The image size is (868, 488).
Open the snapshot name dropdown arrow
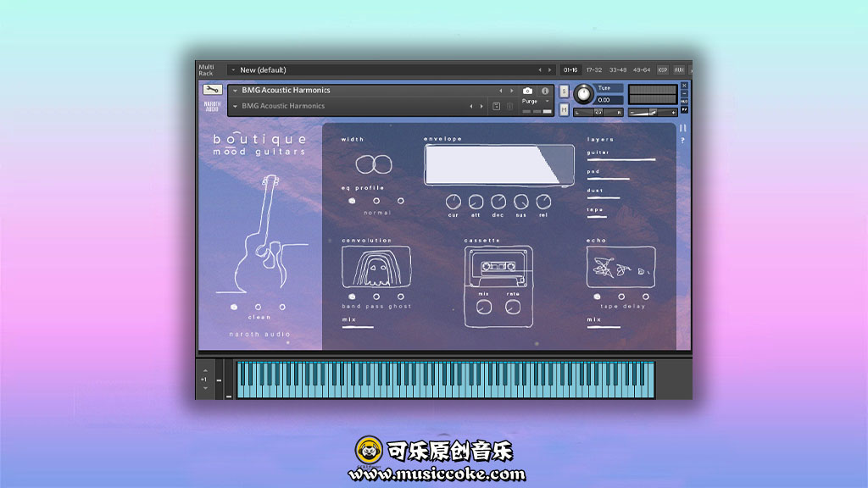pyautogui.click(x=236, y=106)
